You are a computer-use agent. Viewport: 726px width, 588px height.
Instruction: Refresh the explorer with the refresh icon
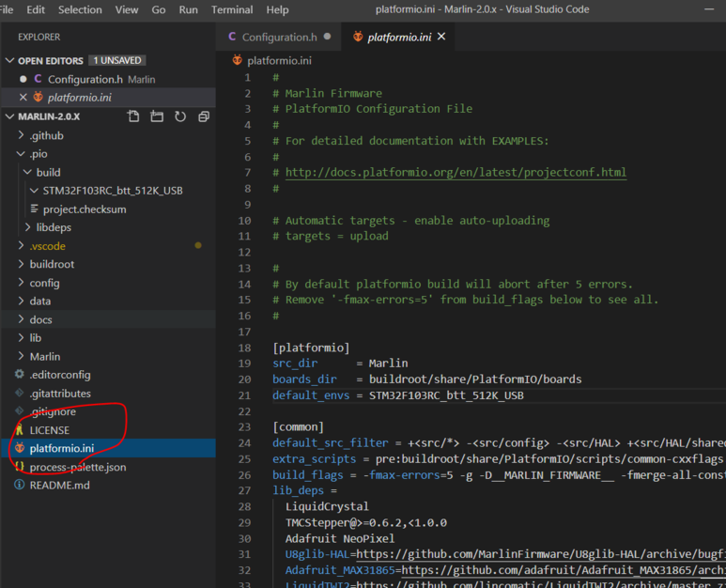point(180,116)
